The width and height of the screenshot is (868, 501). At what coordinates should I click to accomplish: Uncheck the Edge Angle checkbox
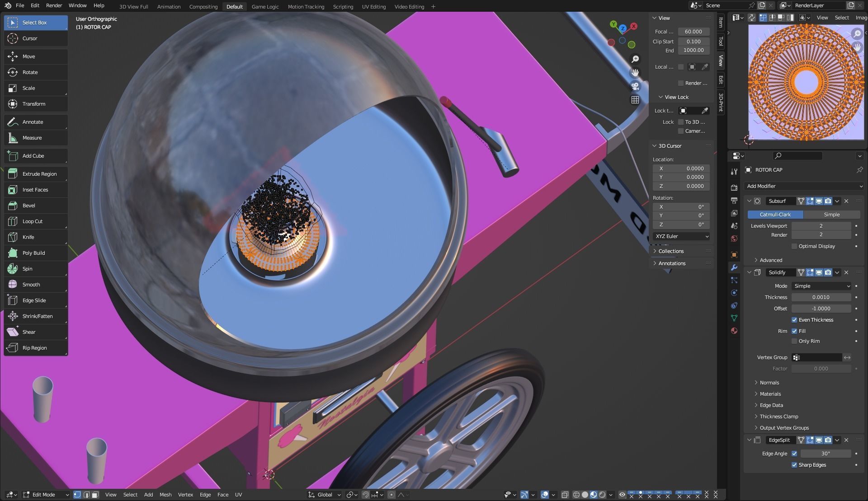click(794, 454)
